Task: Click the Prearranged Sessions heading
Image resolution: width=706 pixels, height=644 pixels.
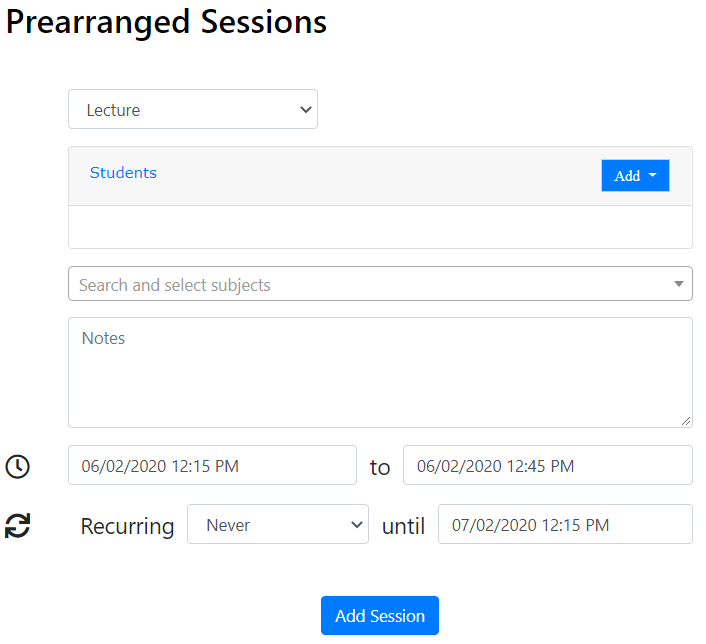Action: [x=166, y=22]
